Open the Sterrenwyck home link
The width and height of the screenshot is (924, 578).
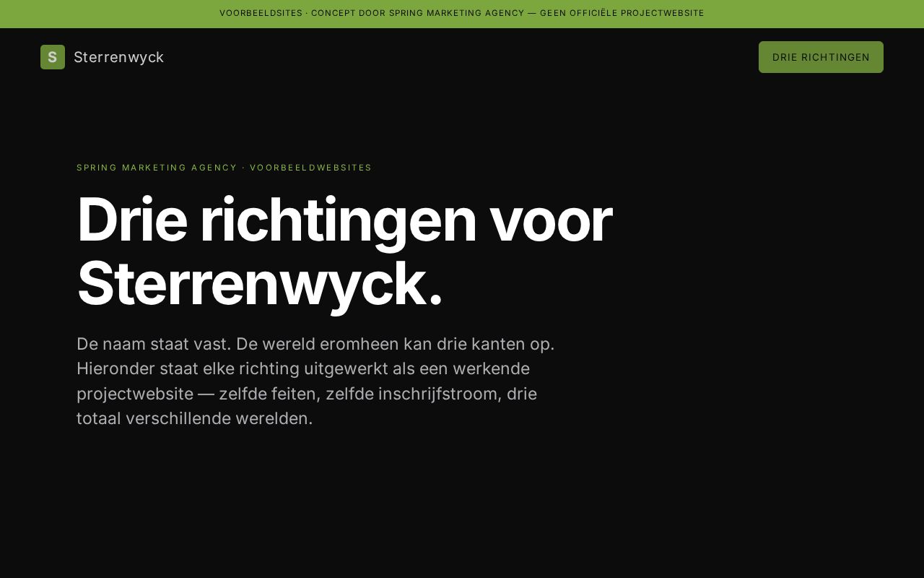[103, 57]
